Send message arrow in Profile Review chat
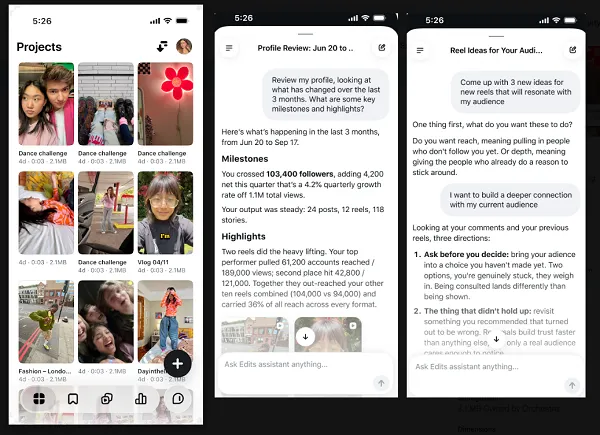The image size is (600, 435). click(381, 383)
